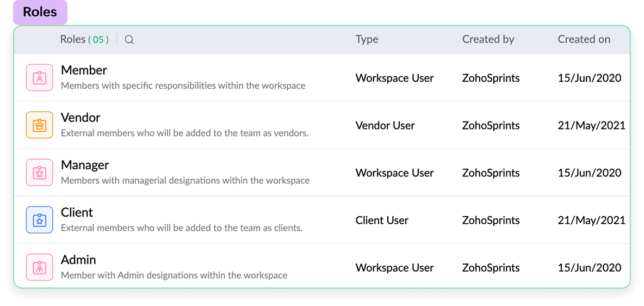Click the Admin role badge icon

point(40,267)
